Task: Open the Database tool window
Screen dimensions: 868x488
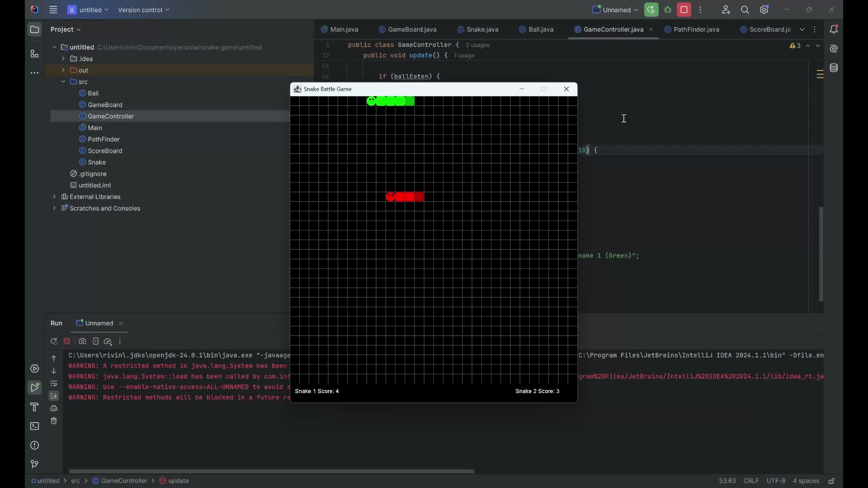Action: 835,68
